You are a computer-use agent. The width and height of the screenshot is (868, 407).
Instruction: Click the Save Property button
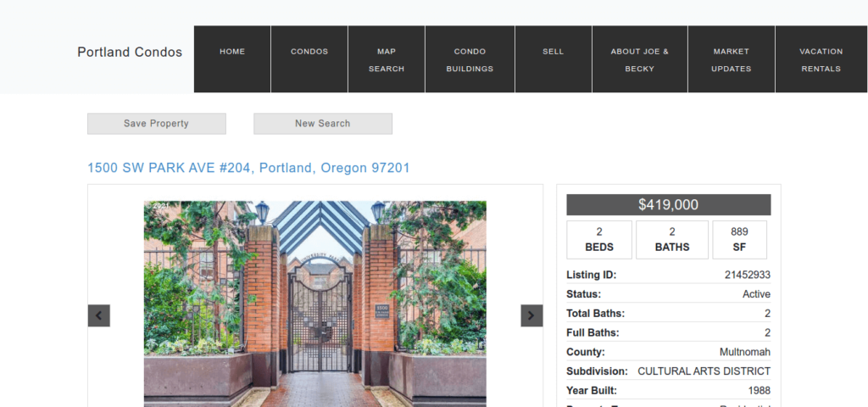tap(157, 124)
